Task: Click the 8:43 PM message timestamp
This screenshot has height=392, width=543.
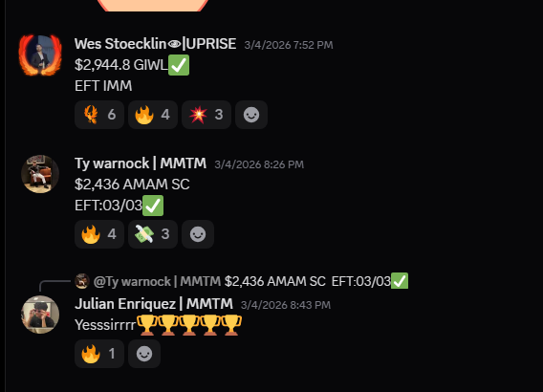Action: click(286, 305)
